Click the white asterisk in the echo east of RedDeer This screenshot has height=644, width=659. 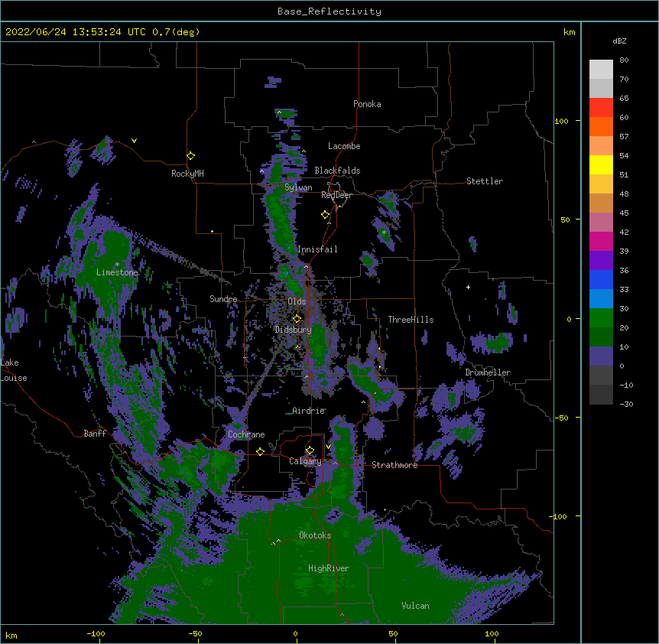(x=384, y=233)
